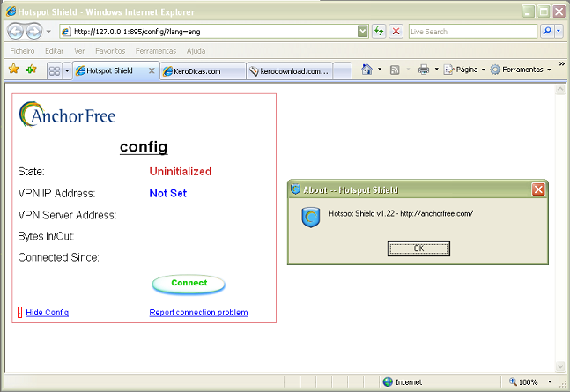Image resolution: width=570 pixels, height=392 pixels.
Task: Open the Ficheiro menu
Action: point(22,51)
